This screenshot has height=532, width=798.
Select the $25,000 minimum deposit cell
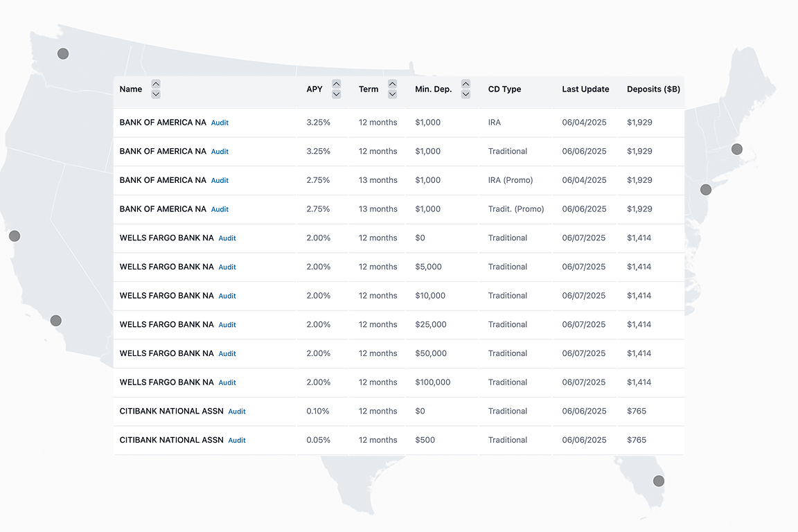coord(431,324)
